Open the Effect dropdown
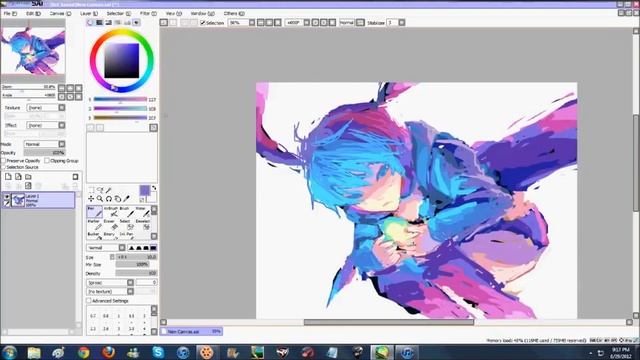 click(x=46, y=125)
